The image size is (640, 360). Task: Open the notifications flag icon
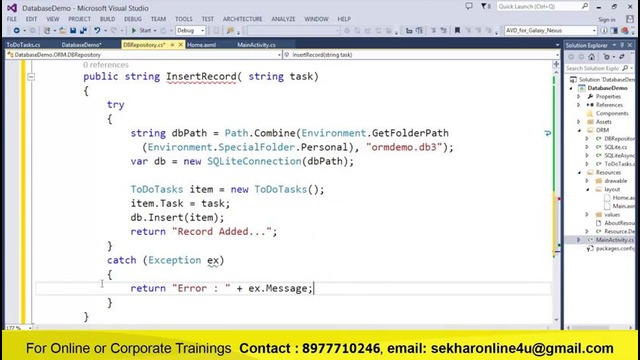(485, 6)
